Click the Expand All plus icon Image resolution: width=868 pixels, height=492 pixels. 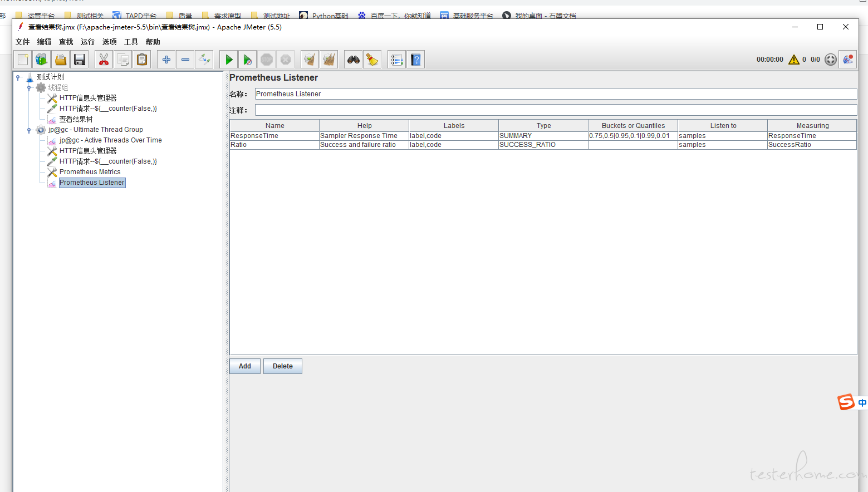click(166, 60)
